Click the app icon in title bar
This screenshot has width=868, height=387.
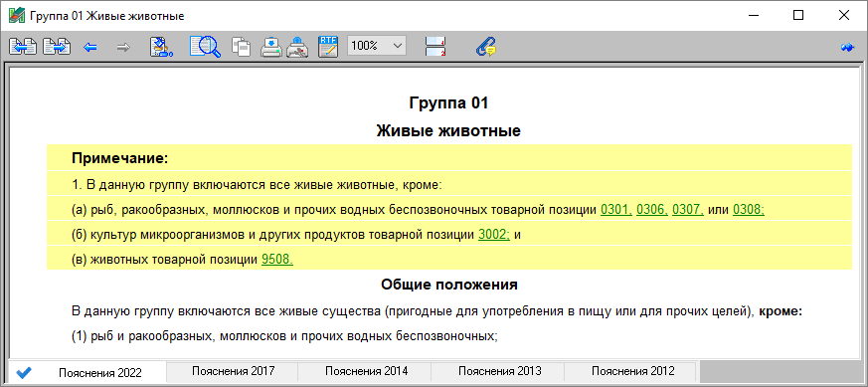point(17,16)
